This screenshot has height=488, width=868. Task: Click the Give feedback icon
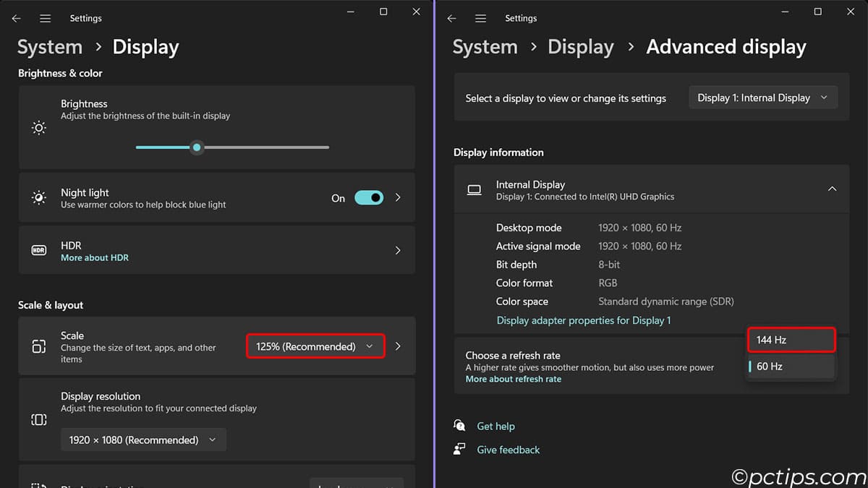460,449
